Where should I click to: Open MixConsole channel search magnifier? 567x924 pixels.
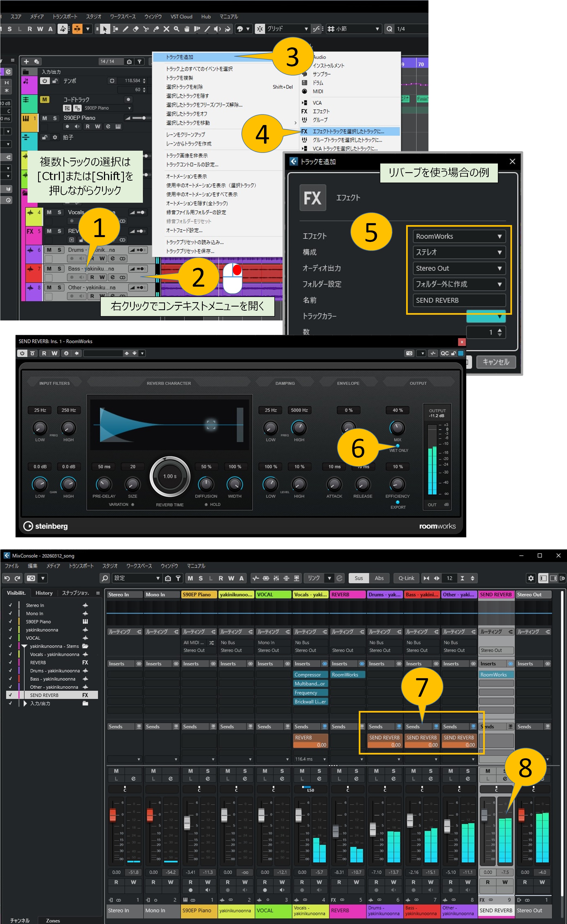[105, 578]
